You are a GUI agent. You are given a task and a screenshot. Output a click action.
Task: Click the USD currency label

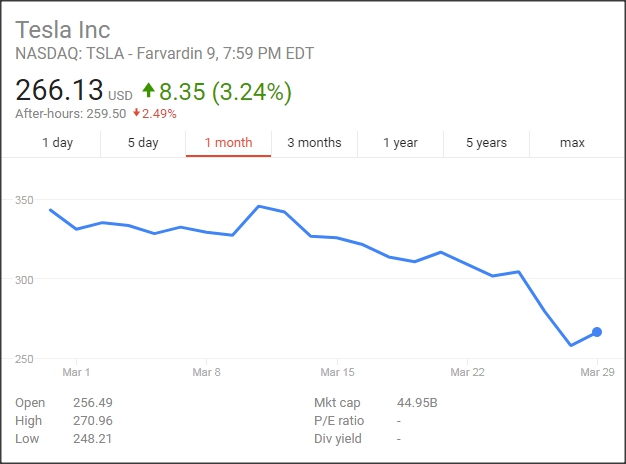click(120, 96)
